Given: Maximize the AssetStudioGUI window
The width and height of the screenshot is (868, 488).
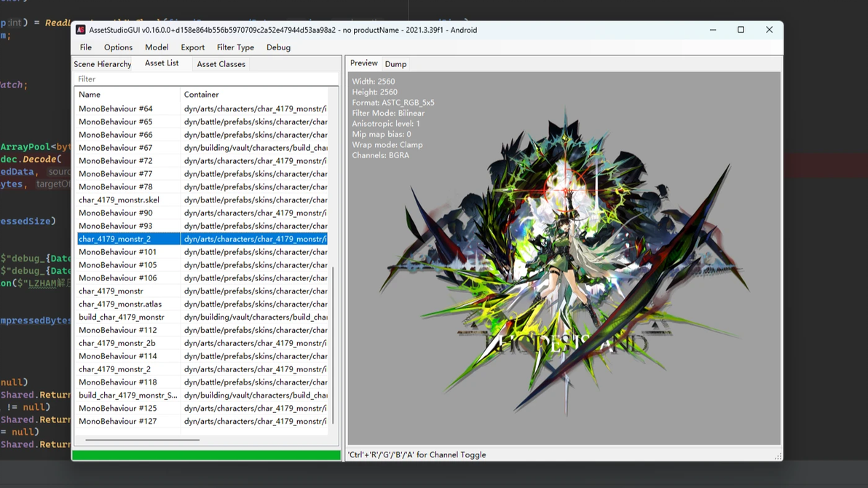Looking at the screenshot, I should pos(741,30).
